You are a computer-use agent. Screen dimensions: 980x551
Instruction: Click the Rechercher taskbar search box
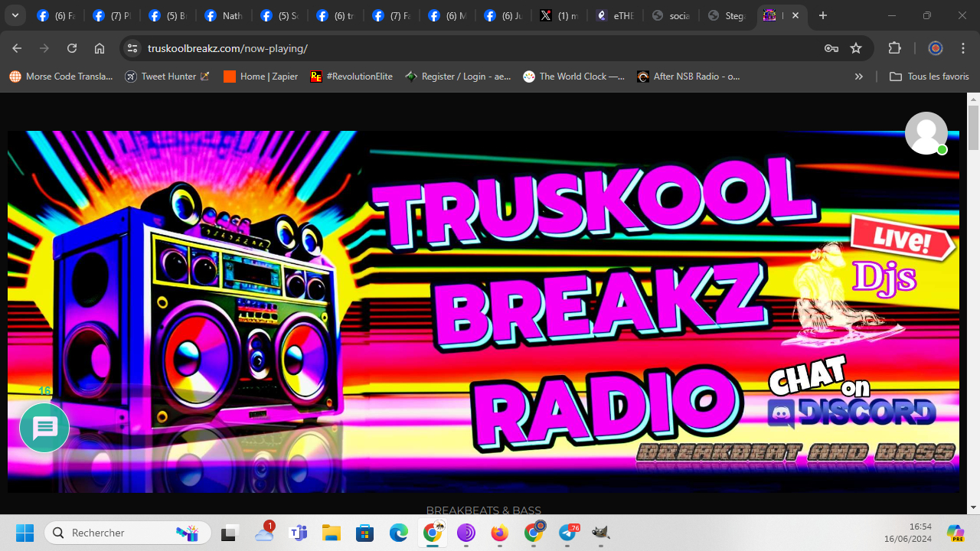click(128, 533)
